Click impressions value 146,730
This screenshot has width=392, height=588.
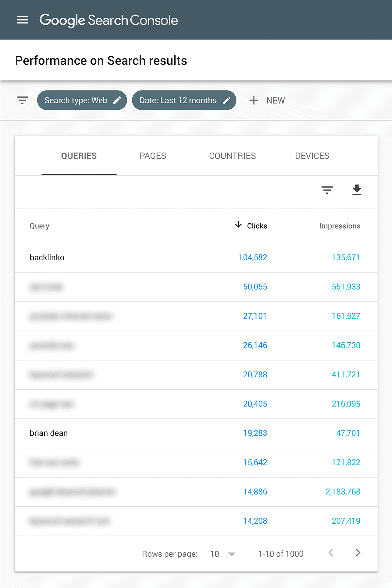click(x=346, y=345)
